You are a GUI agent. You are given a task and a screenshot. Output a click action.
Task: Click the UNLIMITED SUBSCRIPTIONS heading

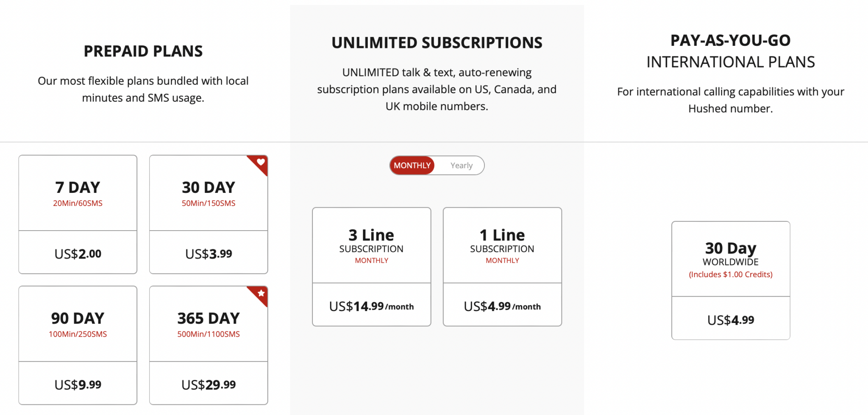(437, 43)
